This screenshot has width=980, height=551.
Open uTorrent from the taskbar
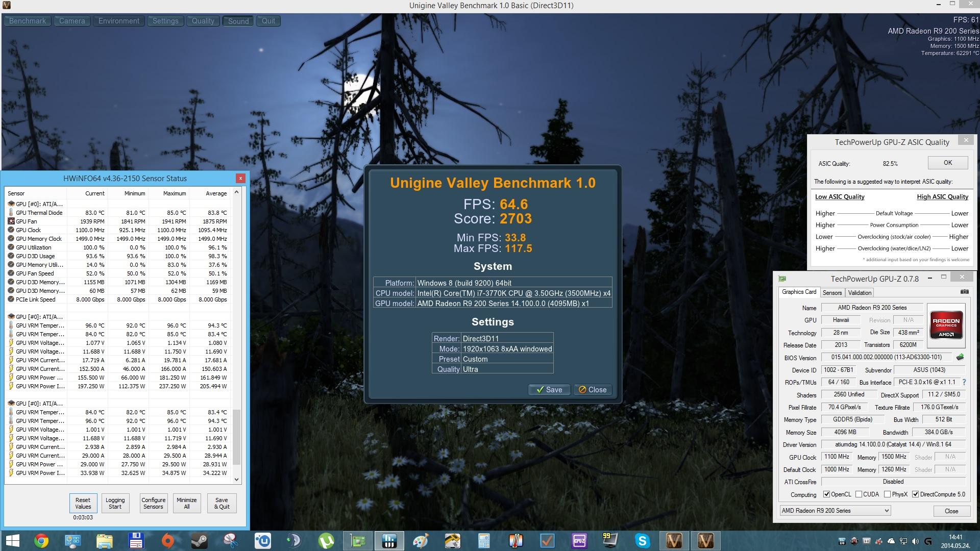point(326,541)
